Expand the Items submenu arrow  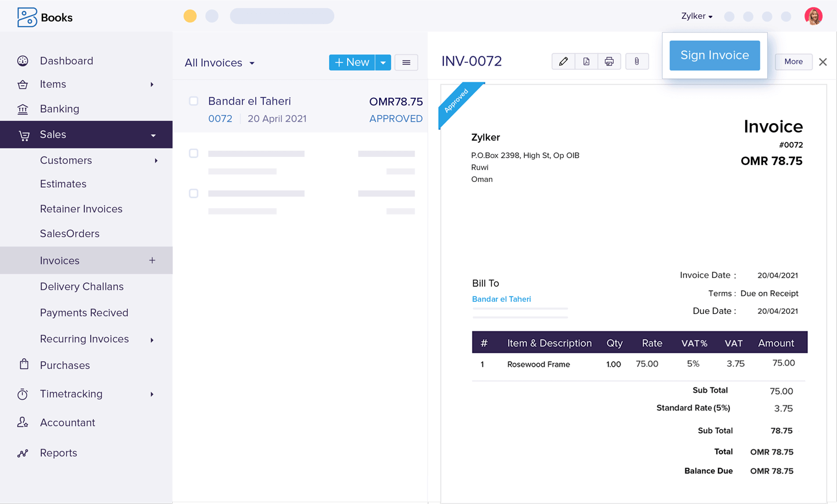[152, 85]
